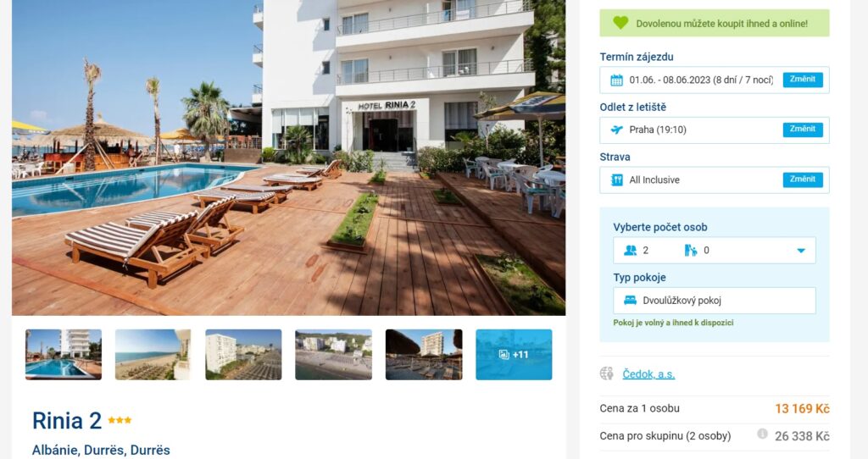Click the info icon near group price

762,434
